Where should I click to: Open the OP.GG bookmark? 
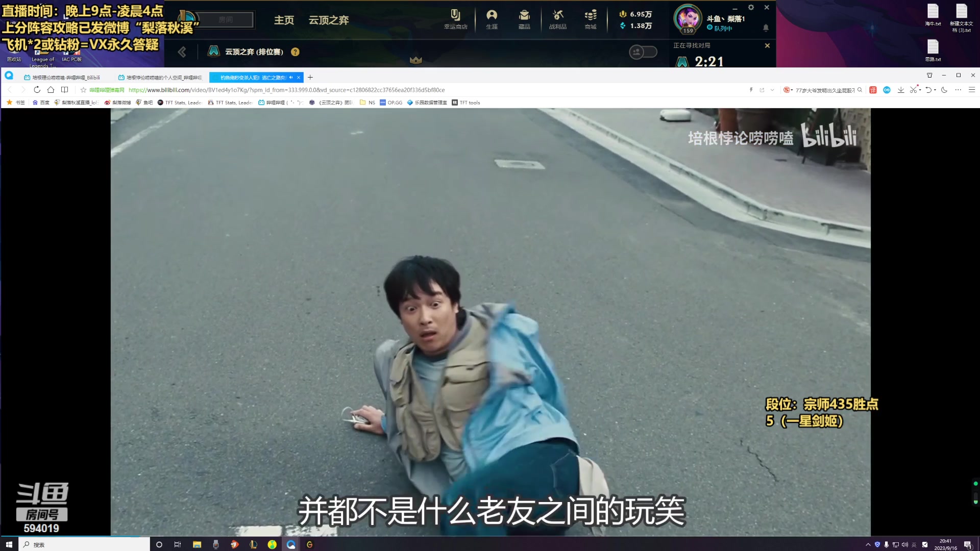pyautogui.click(x=391, y=103)
